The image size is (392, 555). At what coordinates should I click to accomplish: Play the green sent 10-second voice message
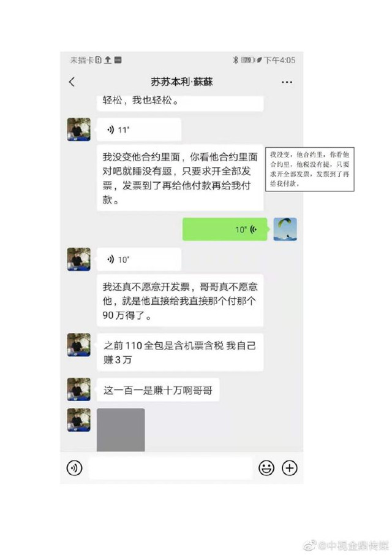pyautogui.click(x=225, y=229)
